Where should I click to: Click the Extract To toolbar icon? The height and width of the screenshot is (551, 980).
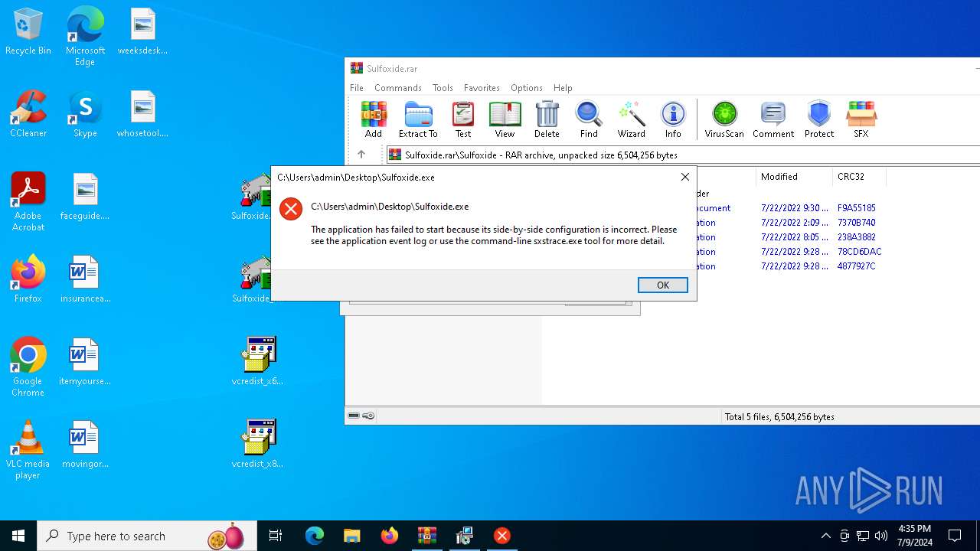418,119
